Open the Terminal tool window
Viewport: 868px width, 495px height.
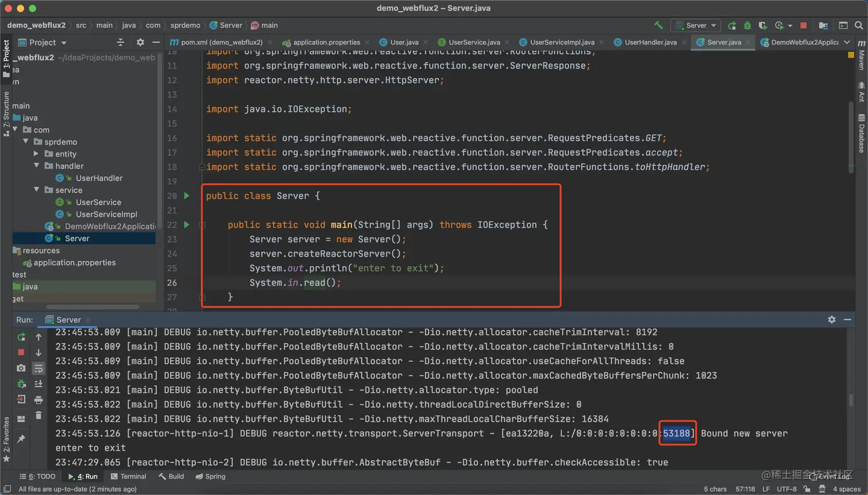pyautogui.click(x=128, y=477)
